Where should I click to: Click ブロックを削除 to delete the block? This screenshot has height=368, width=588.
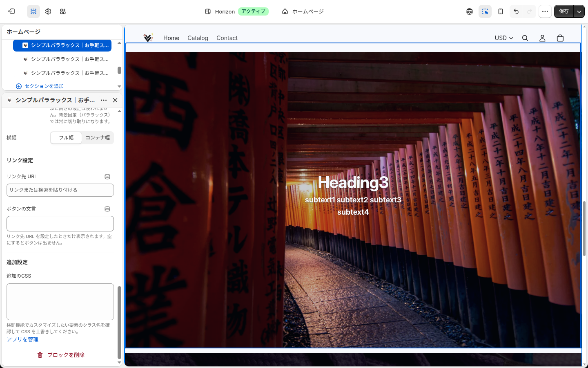pos(61,355)
